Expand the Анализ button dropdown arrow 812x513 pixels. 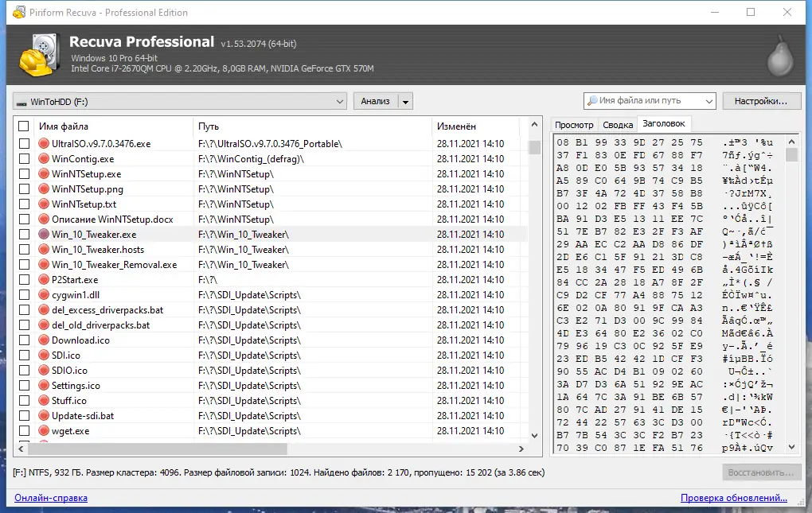tap(405, 101)
